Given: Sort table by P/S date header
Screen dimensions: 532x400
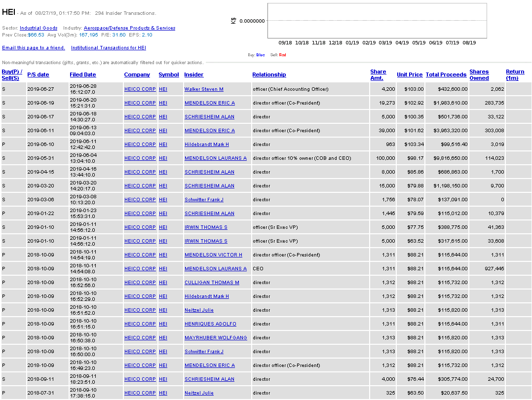Looking at the screenshot, I should click(x=38, y=74).
